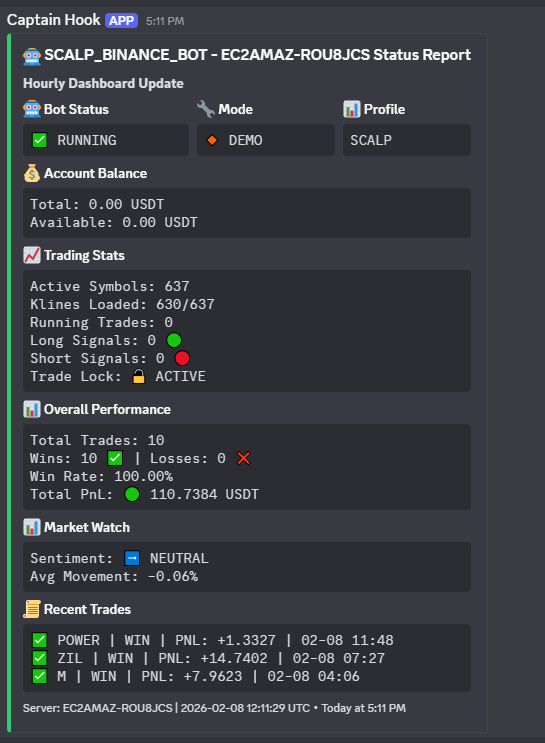Click the ZIL trade PNL +14.7402 text

(212, 658)
